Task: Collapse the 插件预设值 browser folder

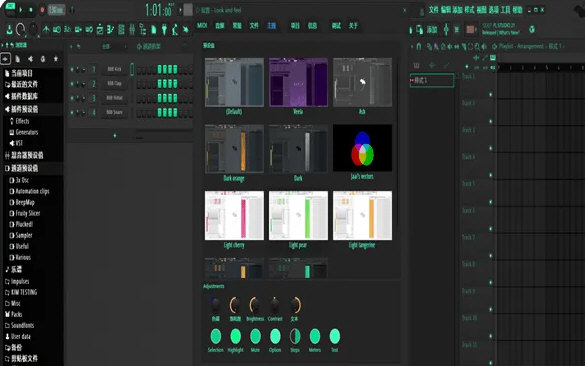Action: (x=21, y=109)
